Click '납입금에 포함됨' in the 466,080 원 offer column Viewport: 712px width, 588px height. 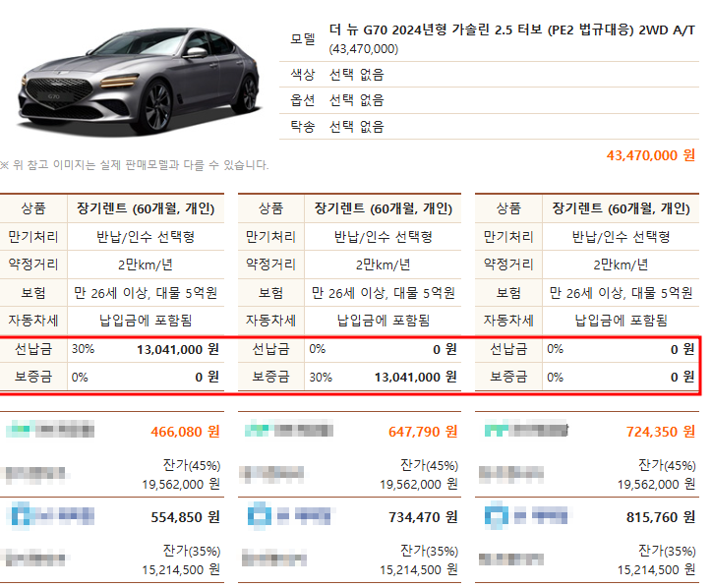pos(146,321)
